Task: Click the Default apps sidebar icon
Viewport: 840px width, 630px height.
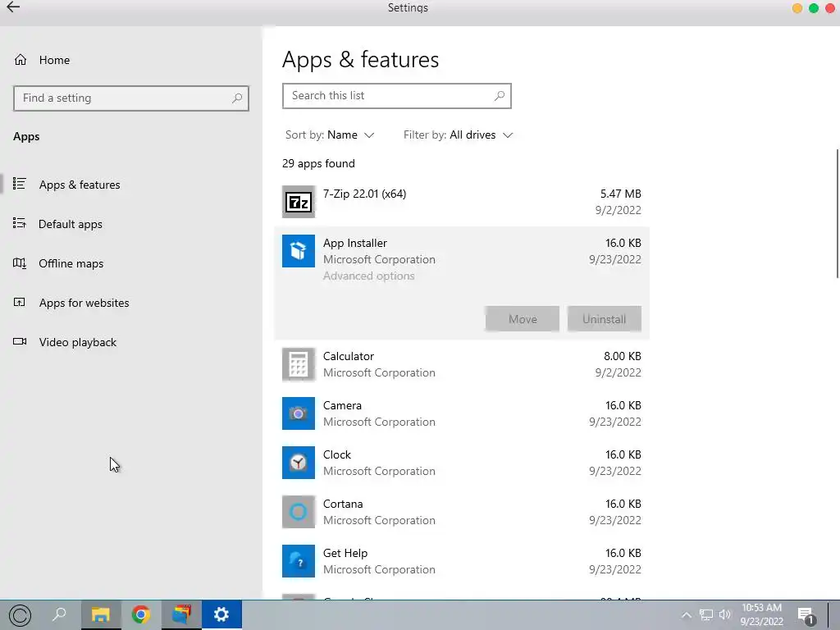Action: (x=20, y=223)
